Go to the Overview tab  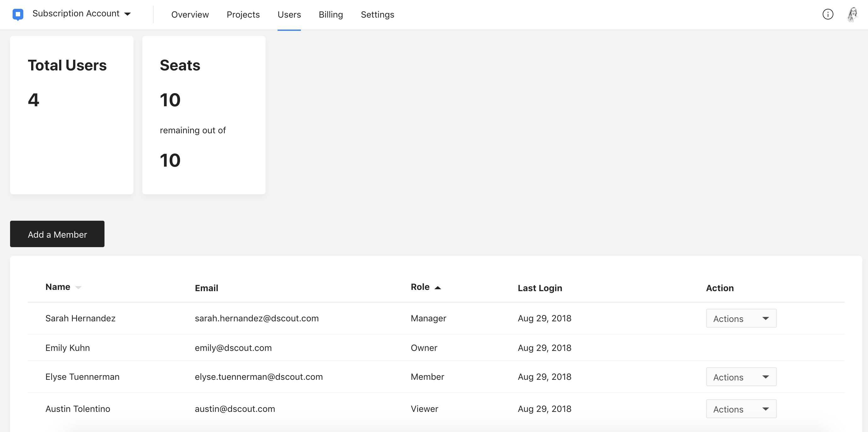pyautogui.click(x=190, y=14)
